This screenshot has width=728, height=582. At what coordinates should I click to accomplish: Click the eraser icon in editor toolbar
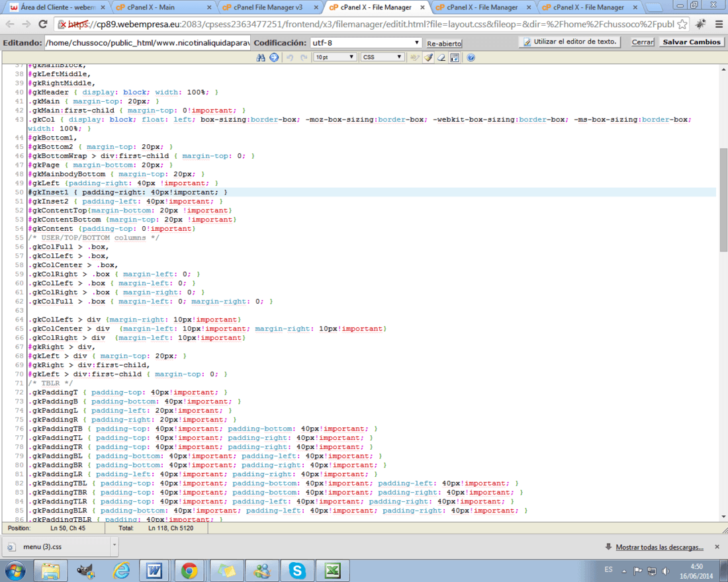click(441, 58)
